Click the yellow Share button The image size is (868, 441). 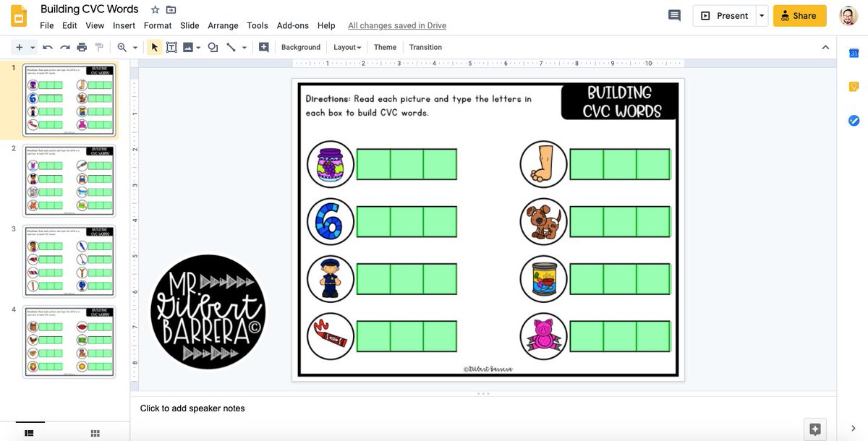(x=799, y=15)
